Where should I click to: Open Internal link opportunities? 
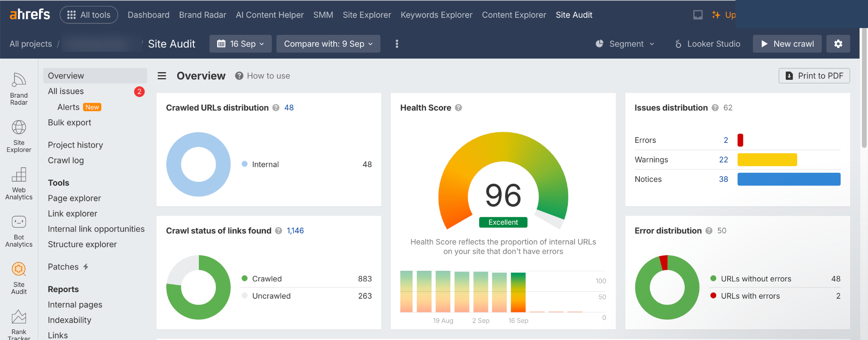(x=96, y=229)
